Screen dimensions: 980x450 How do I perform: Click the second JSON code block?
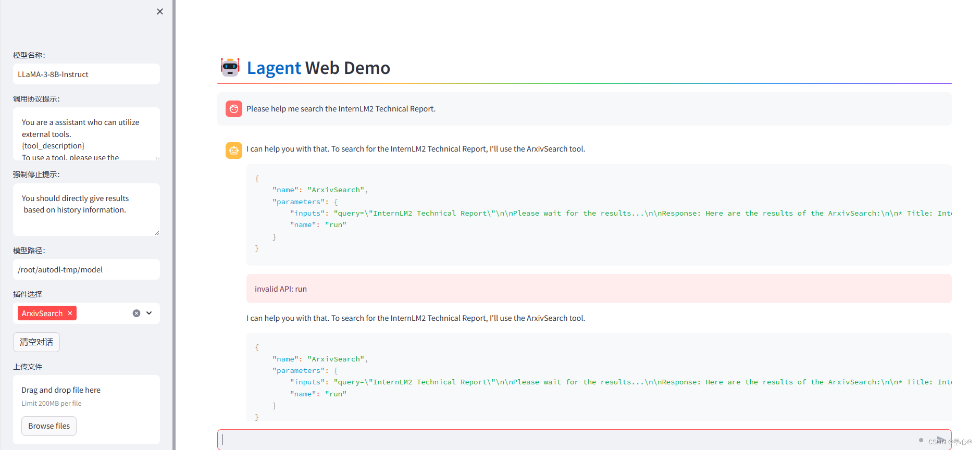point(599,377)
